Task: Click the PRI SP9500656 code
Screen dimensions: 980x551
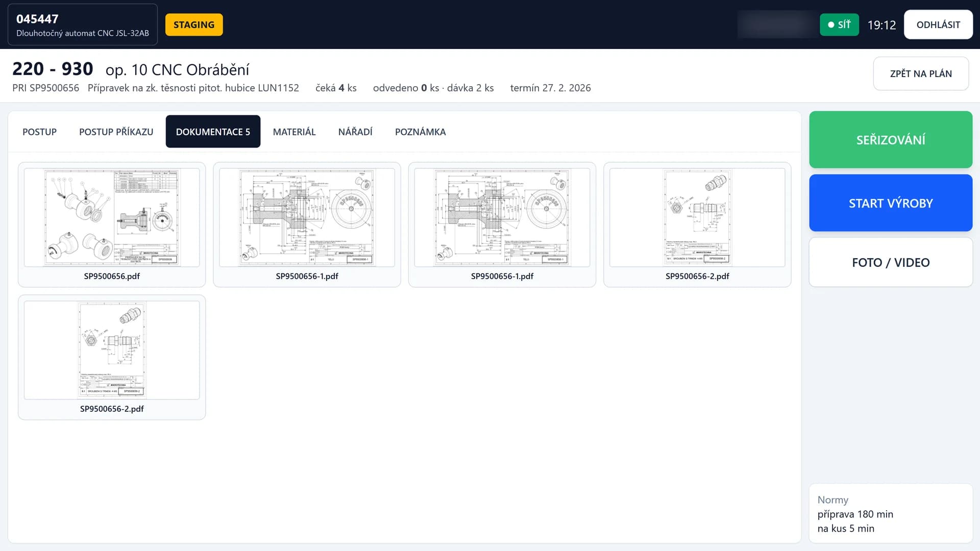Action: click(46, 88)
